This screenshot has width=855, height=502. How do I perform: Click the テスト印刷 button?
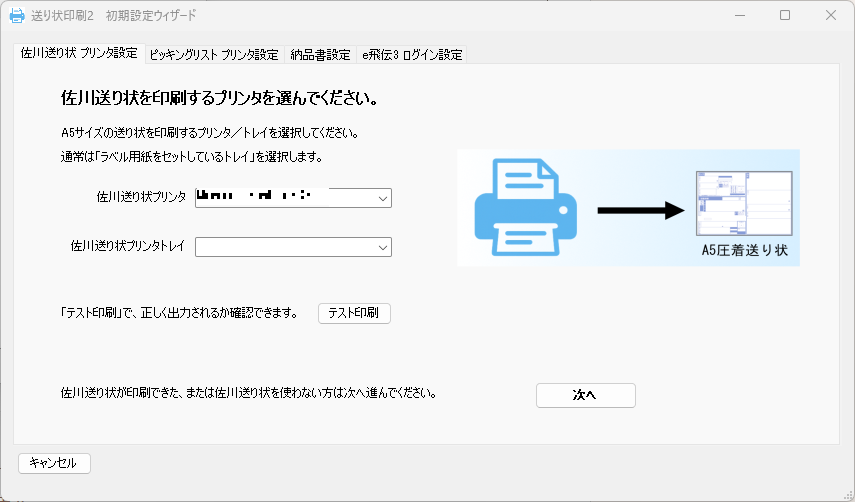coord(354,313)
